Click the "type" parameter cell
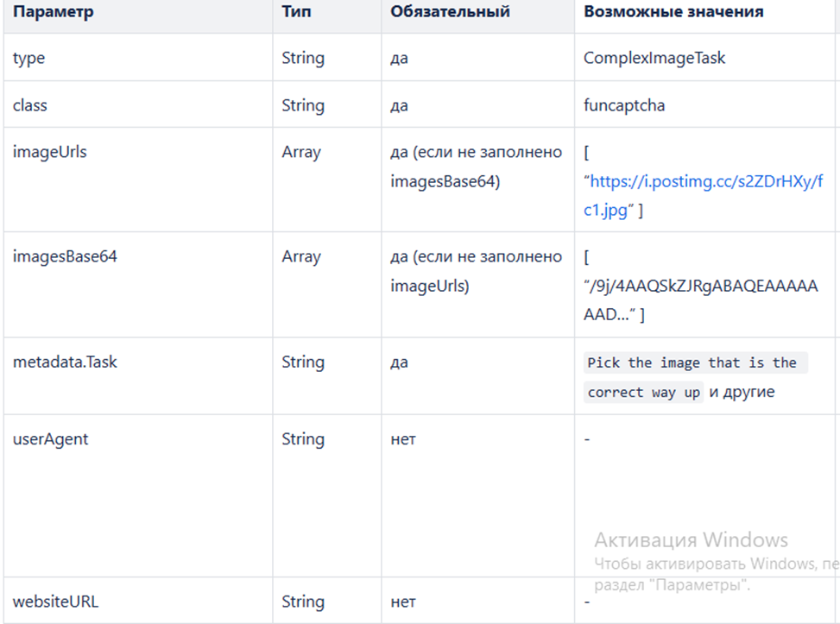 pyautogui.click(x=28, y=59)
